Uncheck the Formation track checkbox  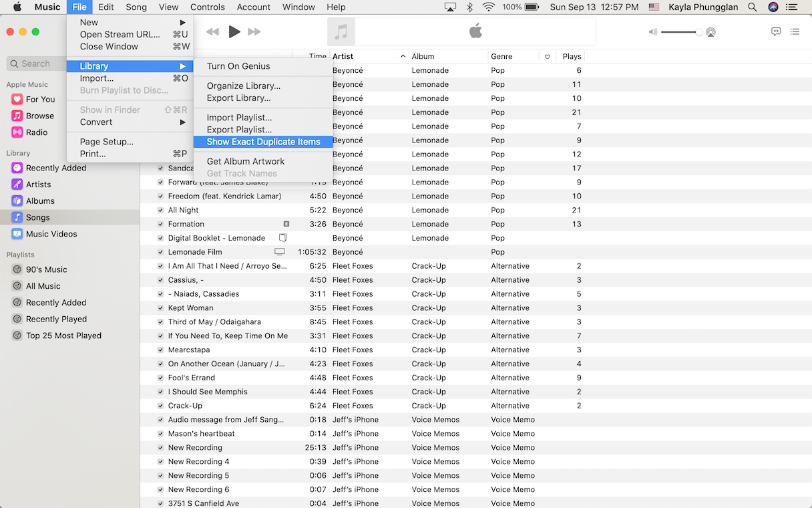pyautogui.click(x=160, y=224)
